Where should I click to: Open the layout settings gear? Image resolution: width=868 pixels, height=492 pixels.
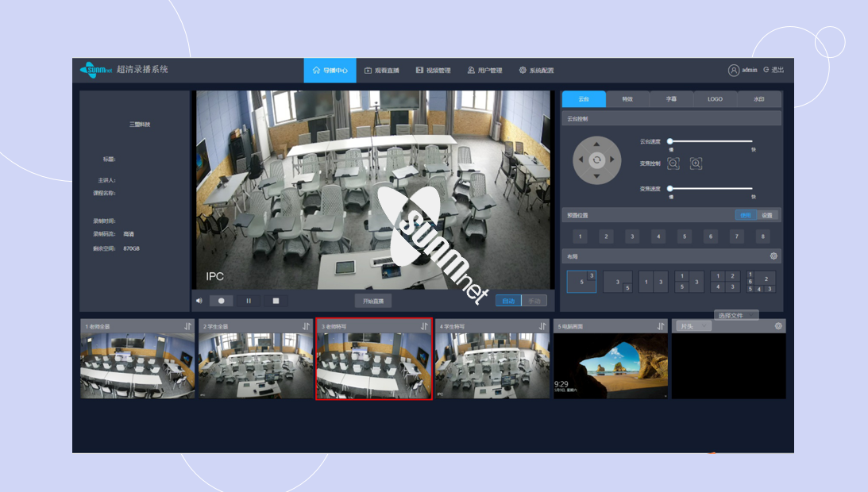tap(773, 256)
